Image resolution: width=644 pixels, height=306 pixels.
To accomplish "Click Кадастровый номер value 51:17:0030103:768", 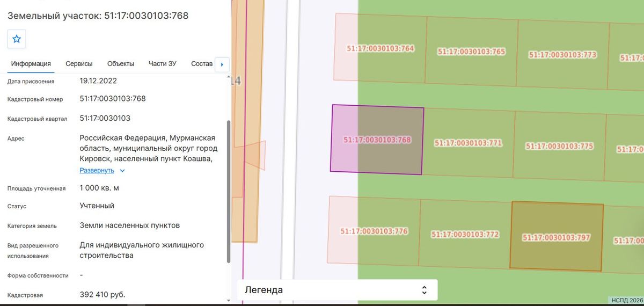I will point(113,99).
